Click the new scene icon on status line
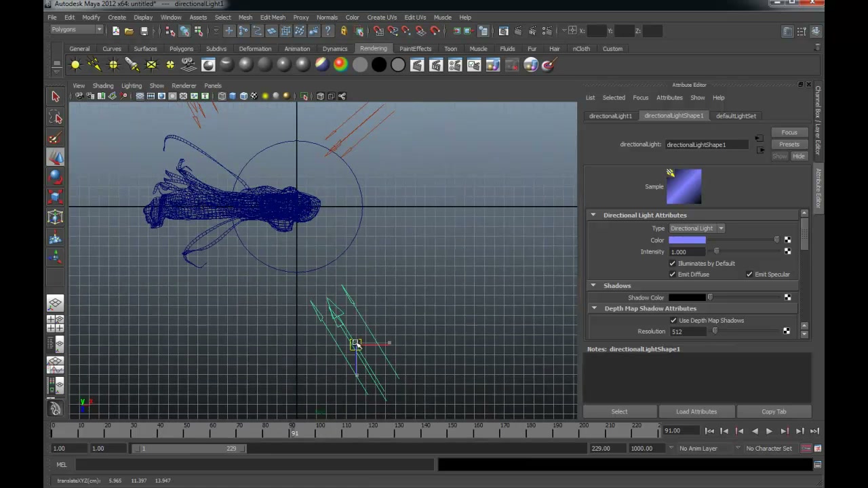The image size is (868, 488). coord(116,30)
